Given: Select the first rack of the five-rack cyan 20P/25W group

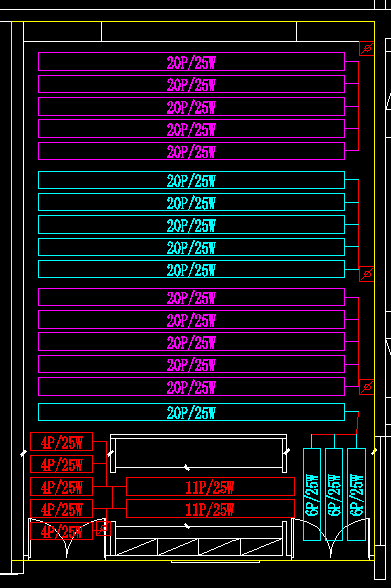Looking at the screenshot, I should (x=192, y=180).
